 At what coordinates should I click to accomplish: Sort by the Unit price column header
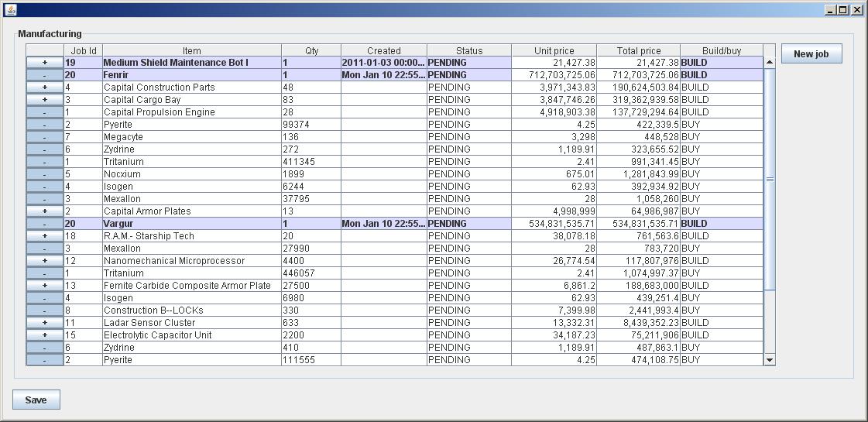[x=554, y=50]
